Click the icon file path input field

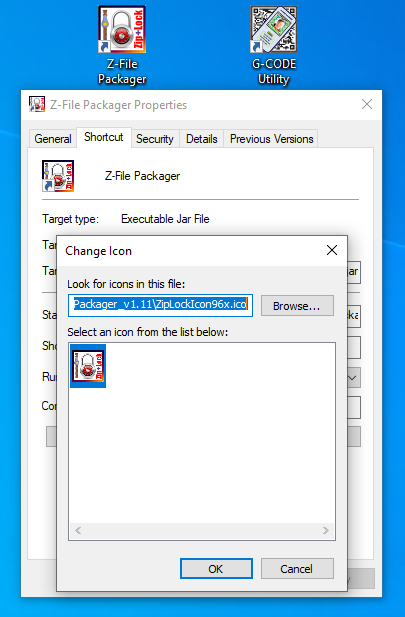point(160,305)
